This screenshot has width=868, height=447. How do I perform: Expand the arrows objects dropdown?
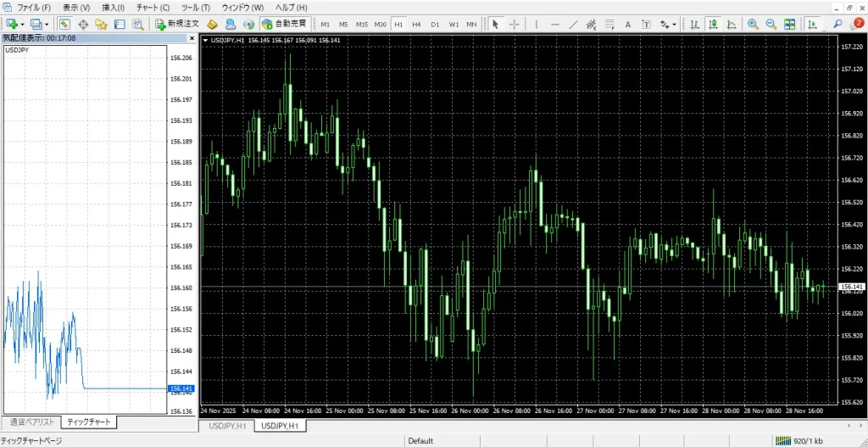point(674,24)
